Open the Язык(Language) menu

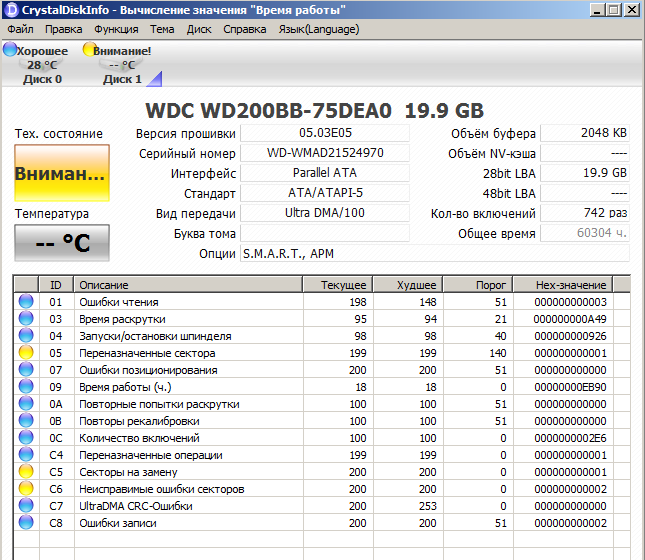pyautogui.click(x=318, y=29)
